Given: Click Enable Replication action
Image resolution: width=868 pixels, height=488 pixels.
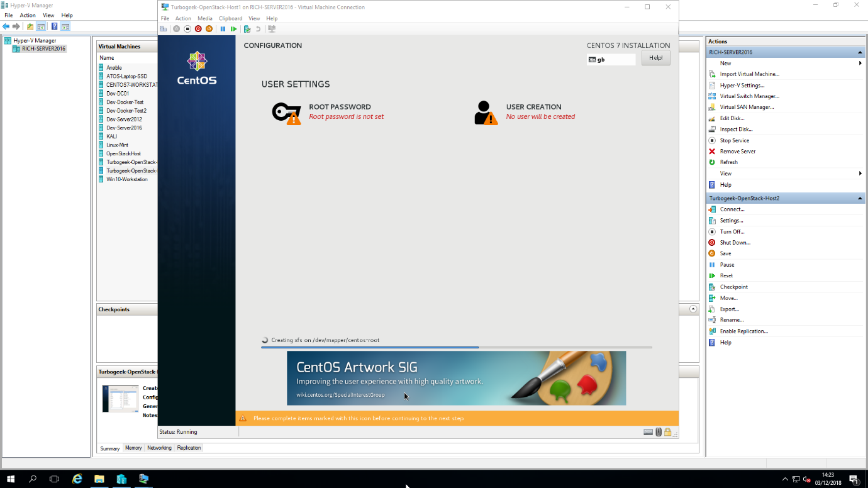Looking at the screenshot, I should coord(743,331).
